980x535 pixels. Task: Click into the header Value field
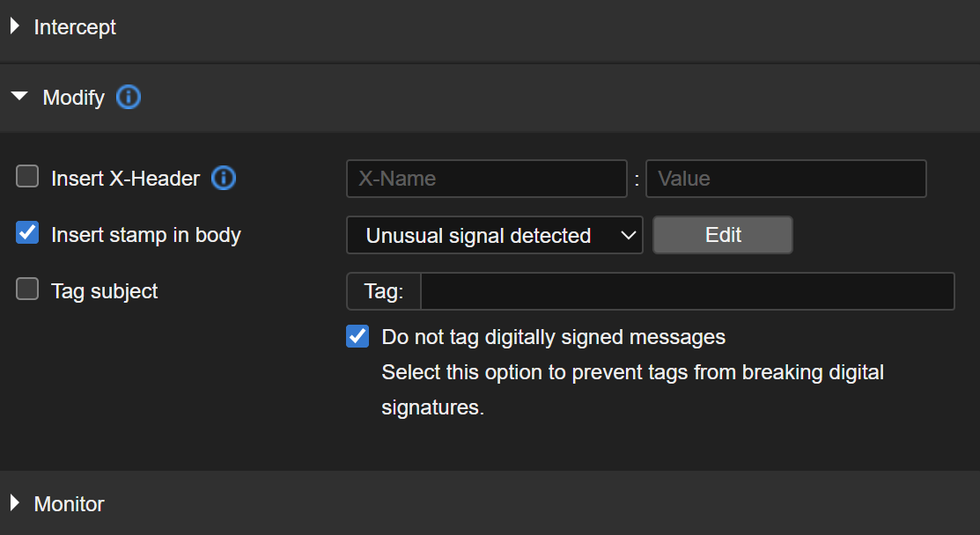(x=785, y=179)
